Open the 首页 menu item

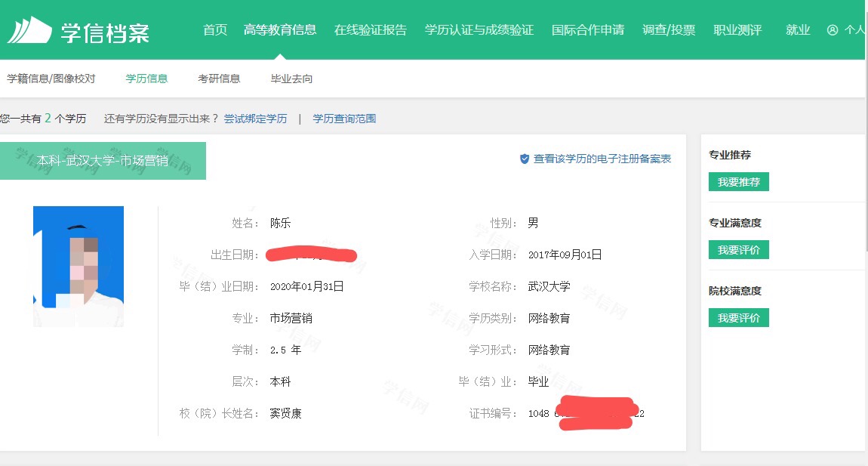click(x=214, y=29)
